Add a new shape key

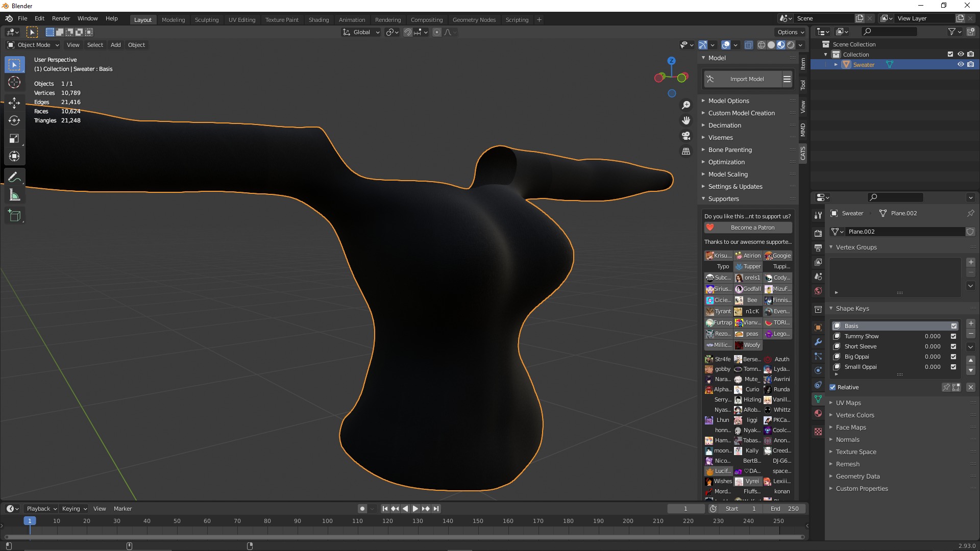pyautogui.click(x=971, y=323)
